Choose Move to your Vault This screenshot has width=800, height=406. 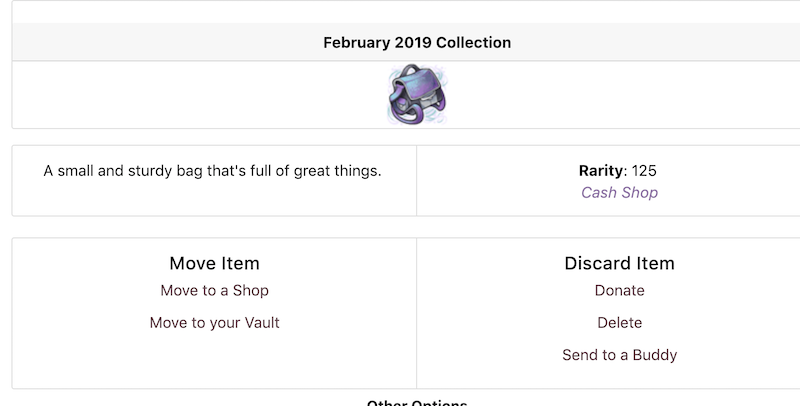pyautogui.click(x=214, y=323)
